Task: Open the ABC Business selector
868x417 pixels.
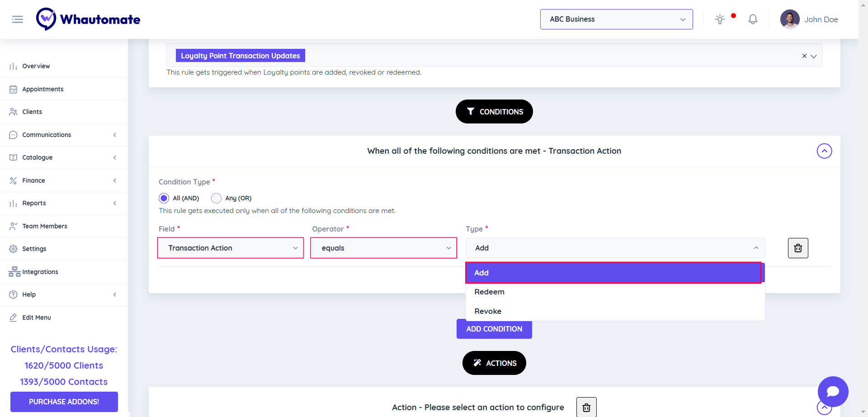Action: coord(616,19)
